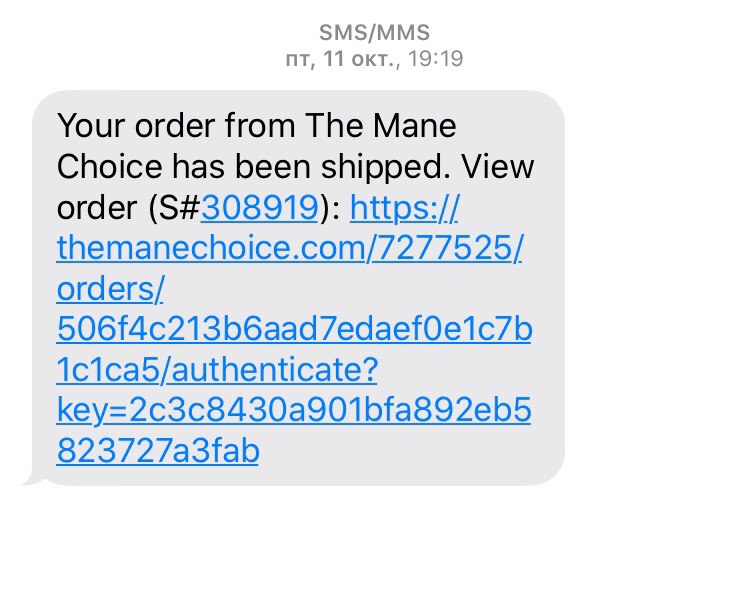
Task: Click the timestamp reading 19:19
Action: pos(436,58)
